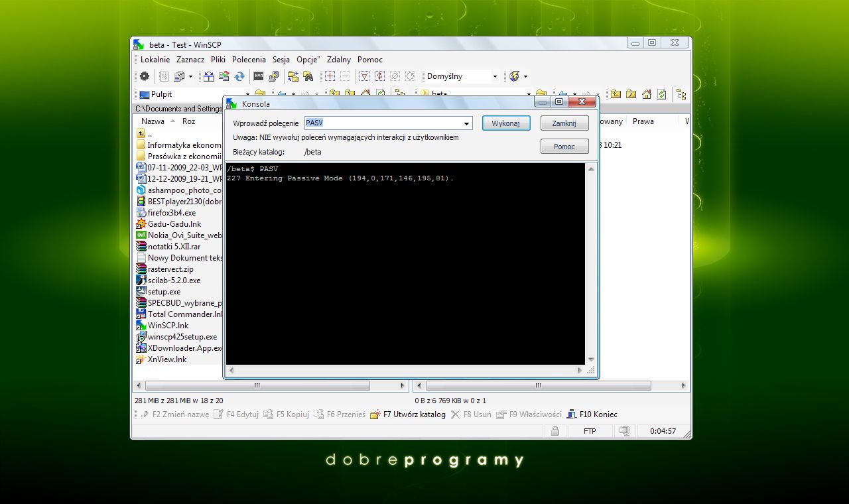Viewport: 849px width, 504px height.
Task: Open the transfer queue list icon
Action: coord(178,76)
